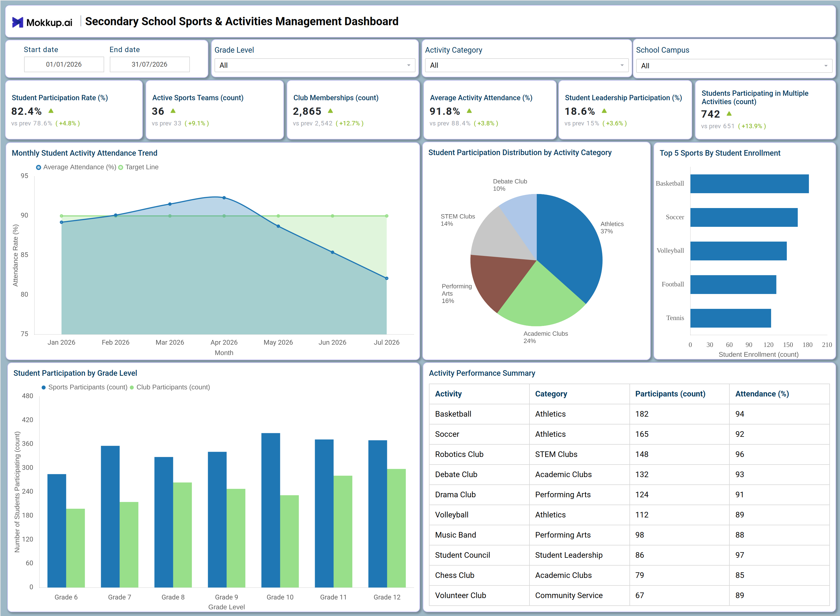Click the Grade 10 sports participants bar
840x616 pixels.
[x=271, y=510]
